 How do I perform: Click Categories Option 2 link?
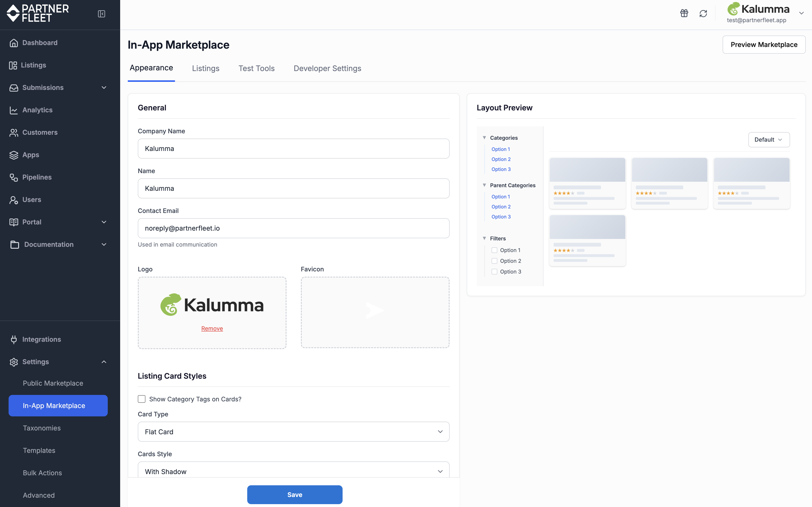coord(501,159)
